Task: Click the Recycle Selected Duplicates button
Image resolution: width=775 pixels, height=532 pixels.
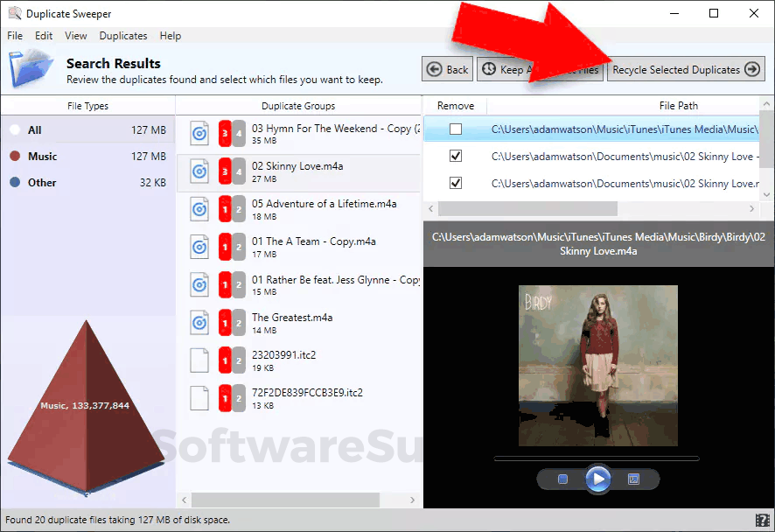Action: [686, 68]
